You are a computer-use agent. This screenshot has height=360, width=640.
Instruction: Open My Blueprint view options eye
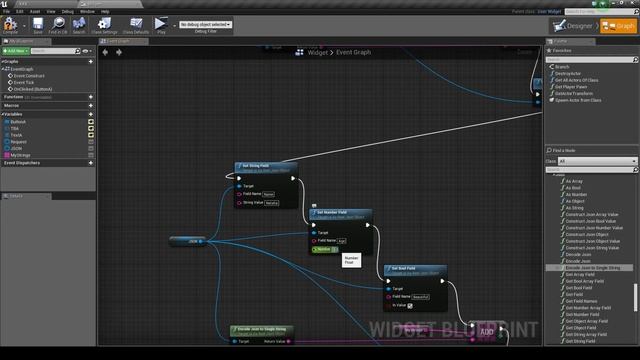coord(87,51)
